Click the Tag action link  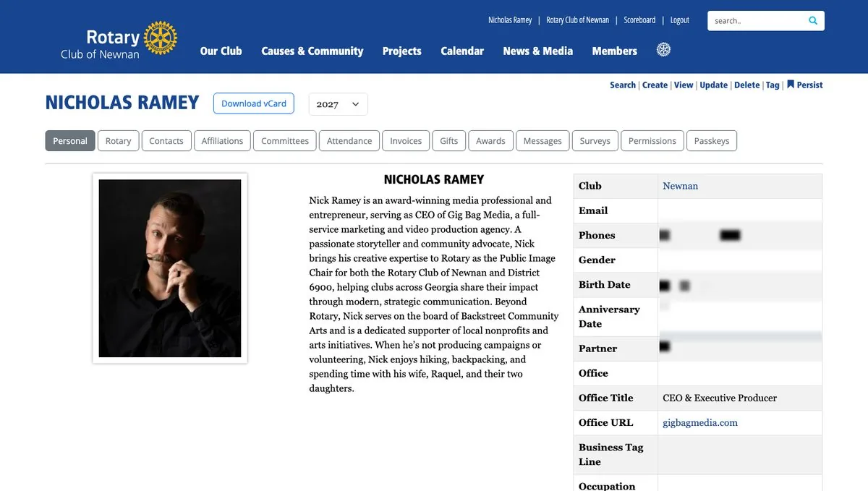pyautogui.click(x=773, y=85)
